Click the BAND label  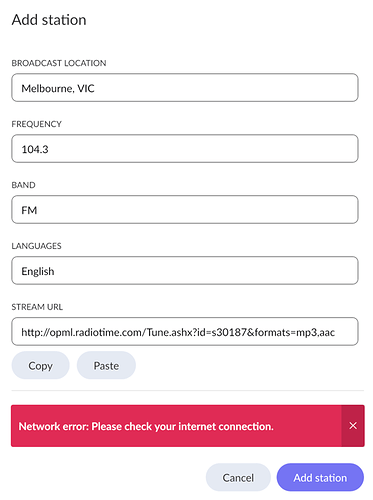coord(23,185)
